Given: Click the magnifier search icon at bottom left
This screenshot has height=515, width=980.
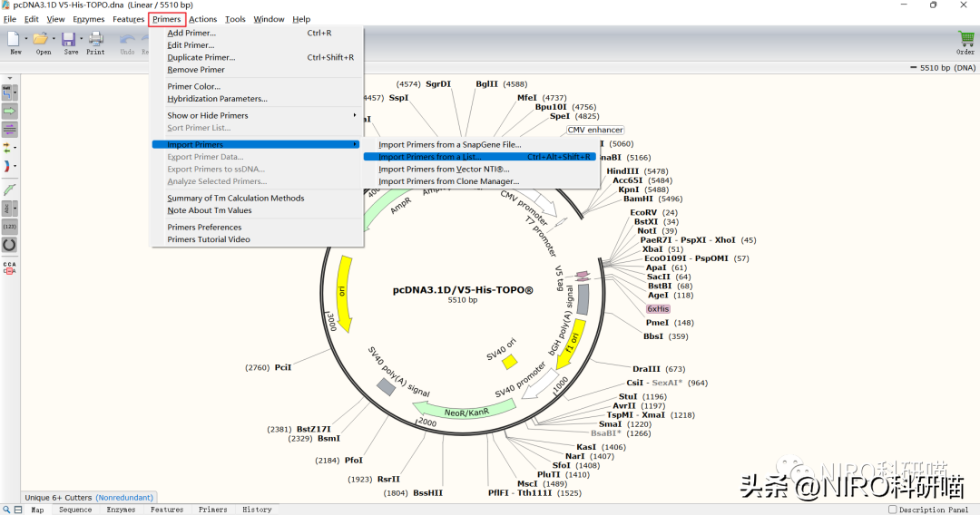Looking at the screenshot, I should 6,510.
